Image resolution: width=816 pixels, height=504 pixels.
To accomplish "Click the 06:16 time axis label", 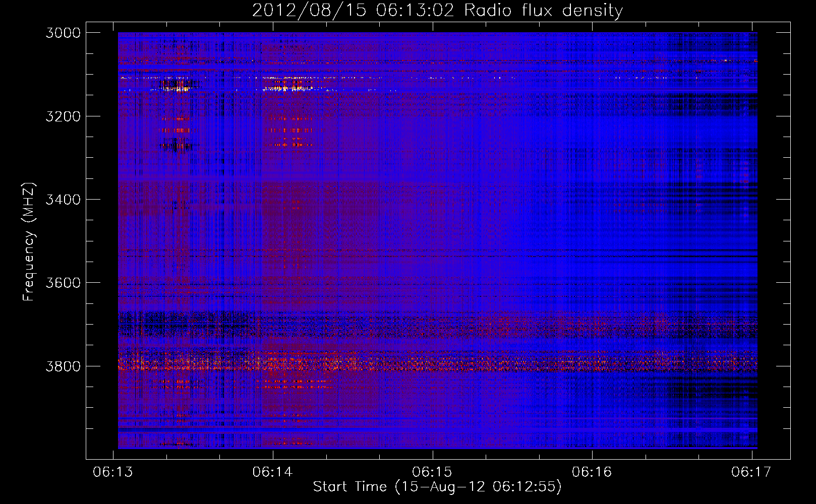I will pos(592,472).
